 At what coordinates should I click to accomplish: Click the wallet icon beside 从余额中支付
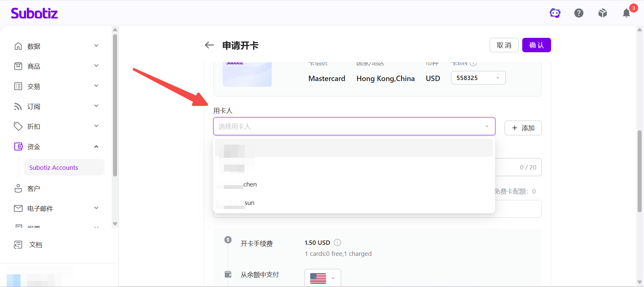pyautogui.click(x=228, y=274)
